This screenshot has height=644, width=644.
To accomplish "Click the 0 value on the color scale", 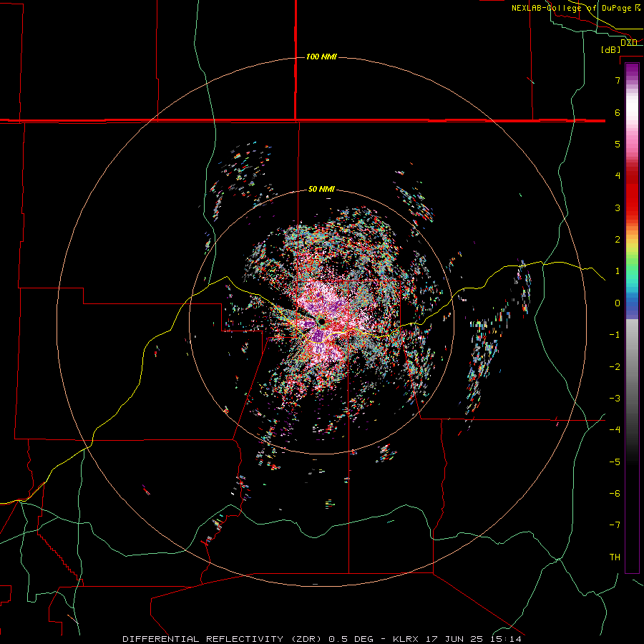I will 618,303.
